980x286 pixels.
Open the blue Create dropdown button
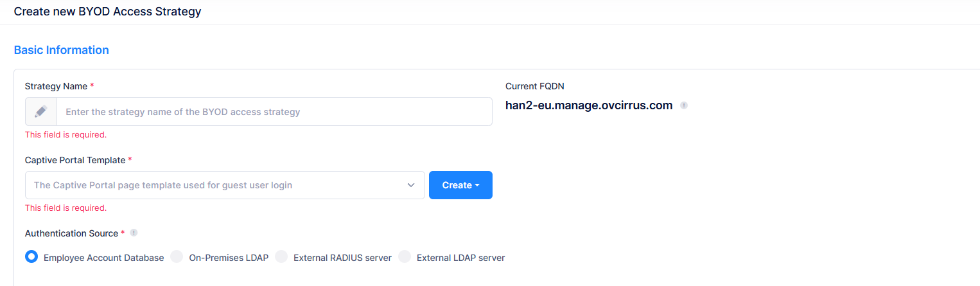click(x=460, y=185)
